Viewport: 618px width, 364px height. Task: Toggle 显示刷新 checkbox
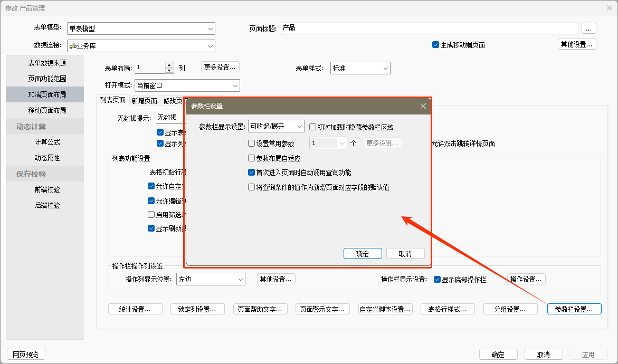click(x=151, y=228)
